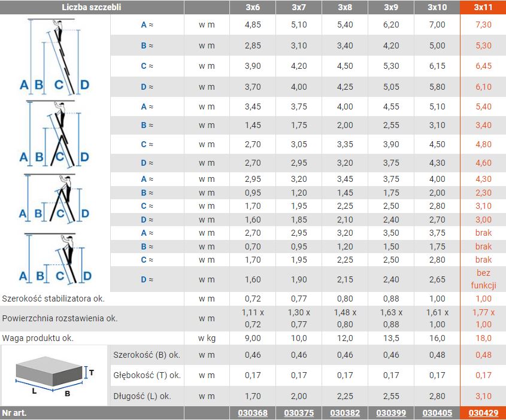Click the 'Liczba szczebli' header cell
Screen dimensions: 506x420
[91, 7]
